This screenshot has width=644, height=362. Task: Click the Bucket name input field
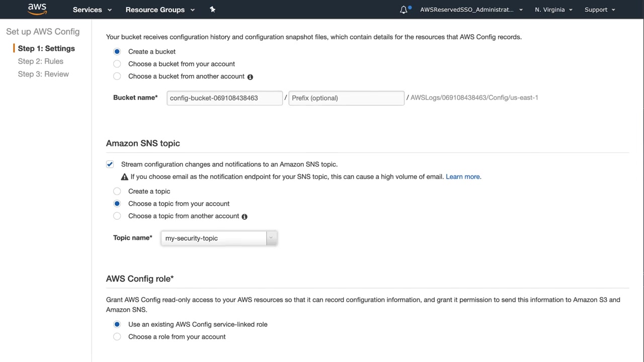tap(224, 98)
